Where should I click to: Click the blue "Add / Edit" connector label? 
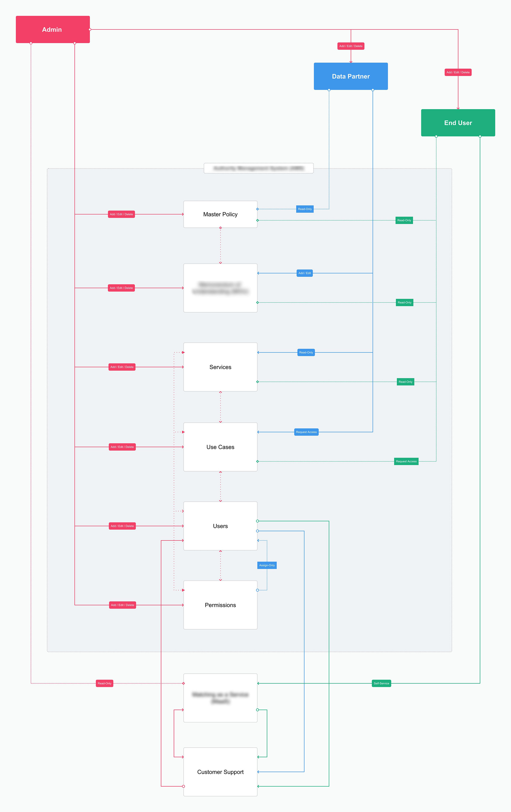[304, 273]
